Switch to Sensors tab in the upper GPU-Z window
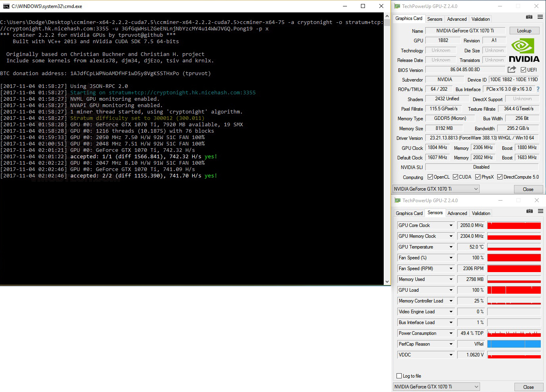Viewport: 546px width, 392px height. coord(434,19)
